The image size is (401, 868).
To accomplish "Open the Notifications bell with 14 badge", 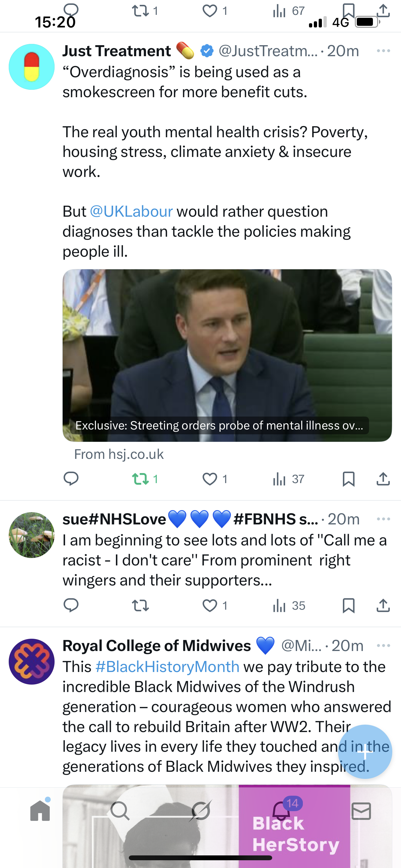I will click(281, 811).
